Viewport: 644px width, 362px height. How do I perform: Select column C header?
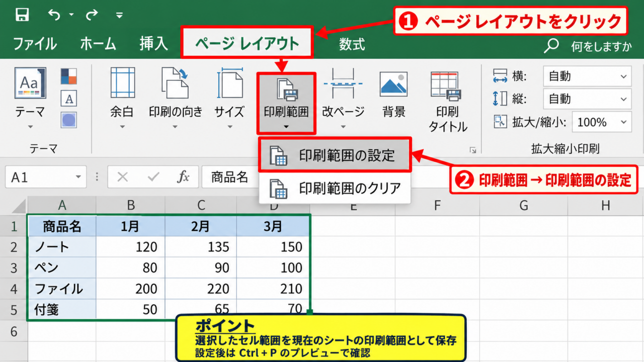point(201,205)
